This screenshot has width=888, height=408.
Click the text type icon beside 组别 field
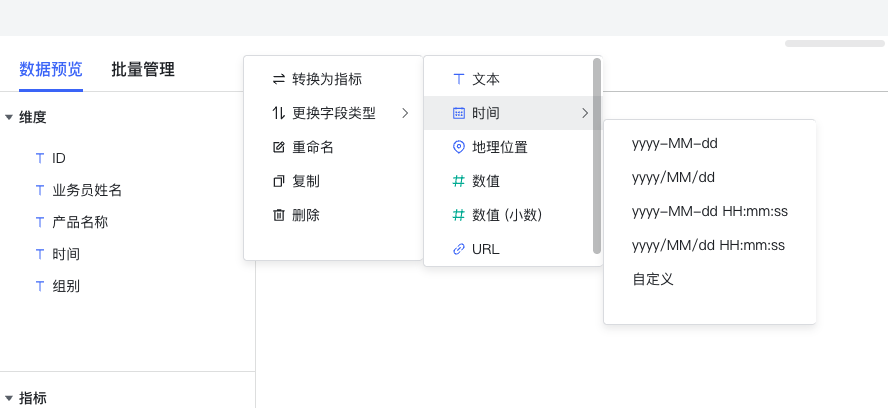tap(40, 286)
